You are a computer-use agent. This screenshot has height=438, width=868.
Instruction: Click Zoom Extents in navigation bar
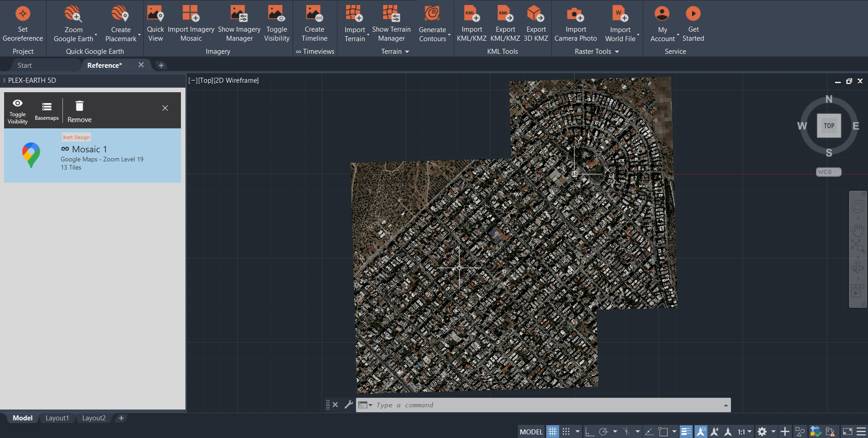[858, 246]
